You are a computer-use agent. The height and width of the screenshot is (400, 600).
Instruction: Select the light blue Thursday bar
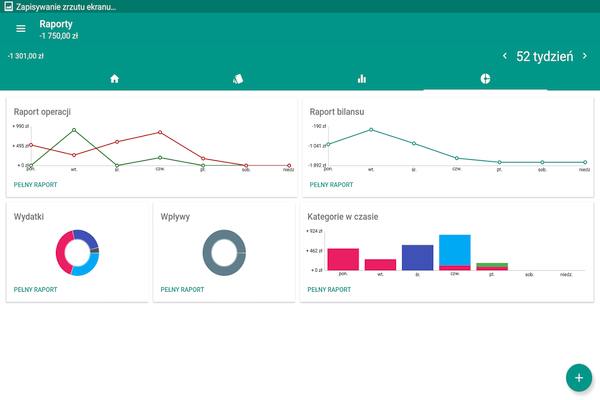coord(455,250)
